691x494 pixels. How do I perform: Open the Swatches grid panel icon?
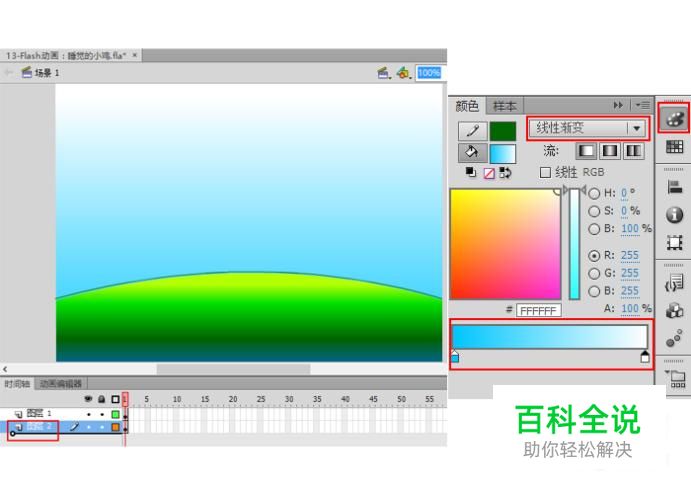point(674,147)
